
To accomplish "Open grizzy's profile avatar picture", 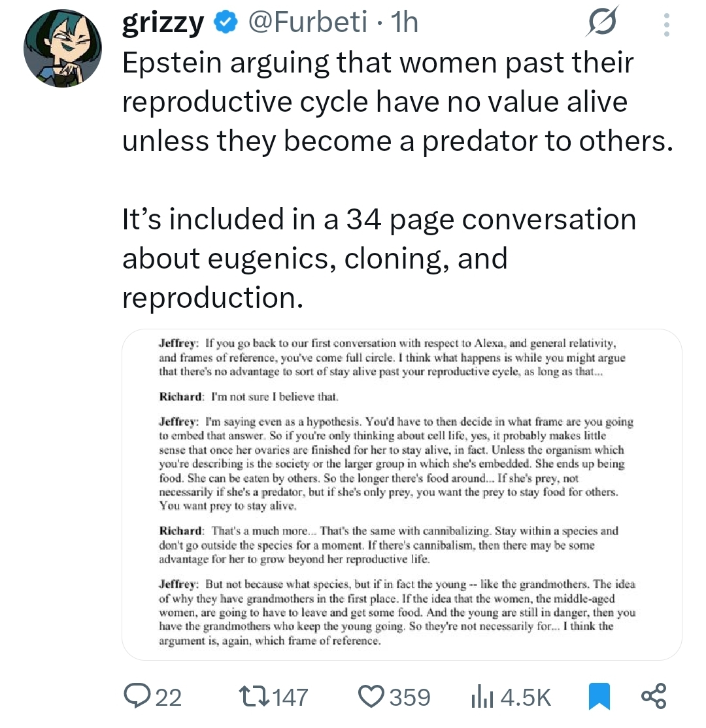I will pos(63,49).
